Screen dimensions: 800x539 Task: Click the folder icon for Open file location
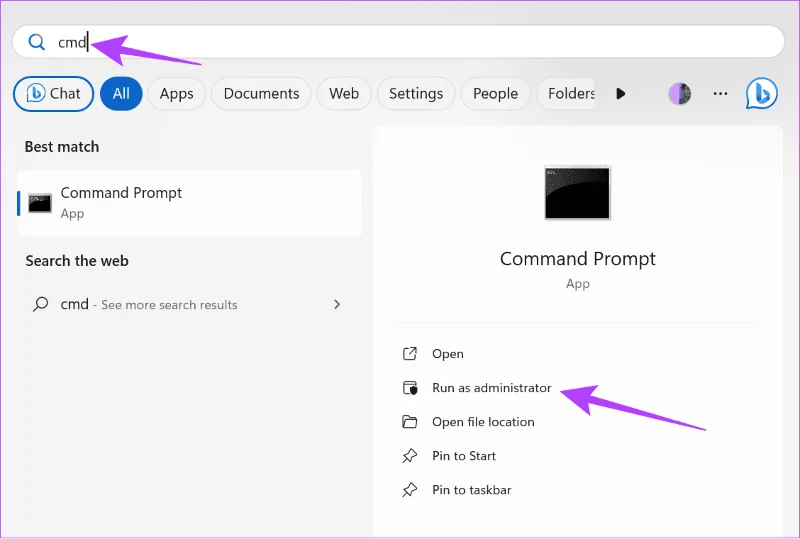click(x=410, y=422)
